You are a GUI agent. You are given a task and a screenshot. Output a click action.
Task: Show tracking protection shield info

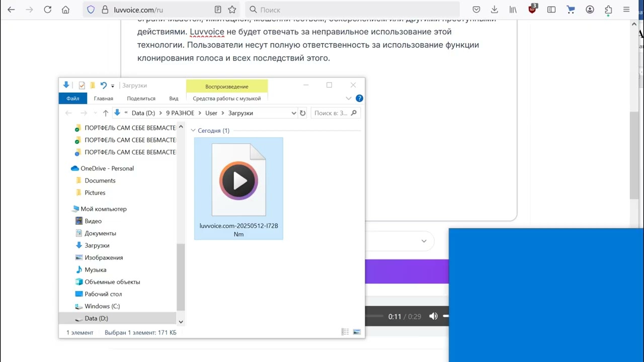point(91,10)
